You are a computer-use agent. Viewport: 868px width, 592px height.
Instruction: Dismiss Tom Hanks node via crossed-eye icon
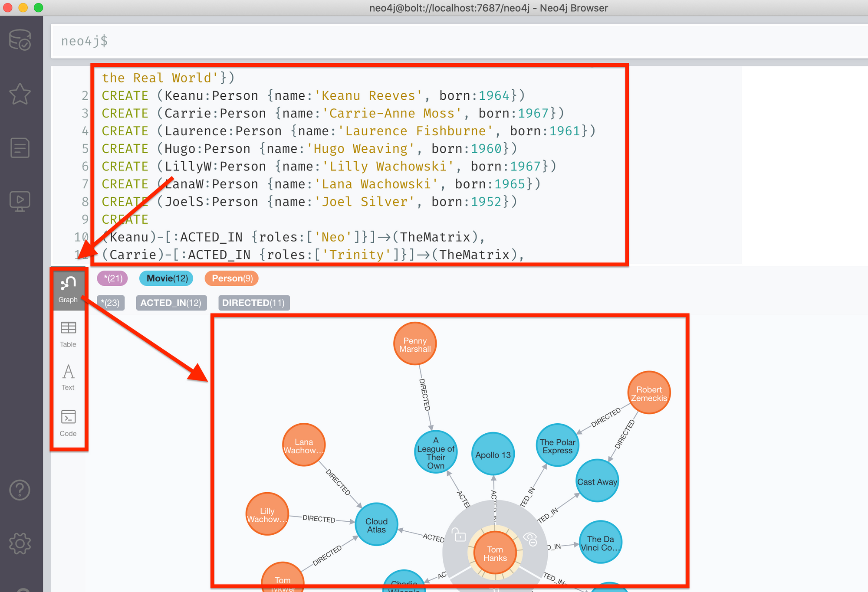coord(530,539)
